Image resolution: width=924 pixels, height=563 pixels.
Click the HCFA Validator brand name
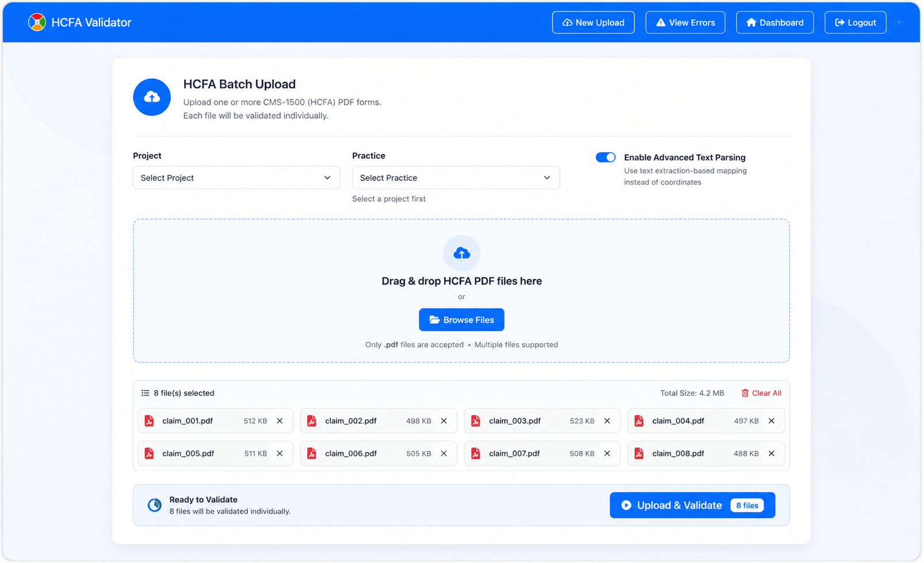tap(91, 22)
